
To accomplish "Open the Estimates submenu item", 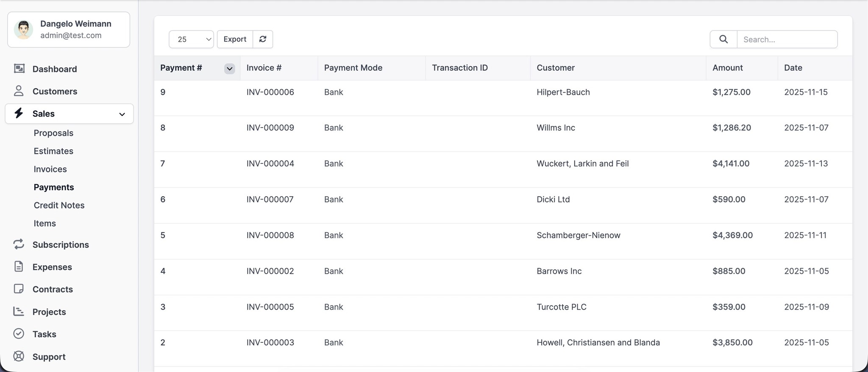I will point(53,151).
